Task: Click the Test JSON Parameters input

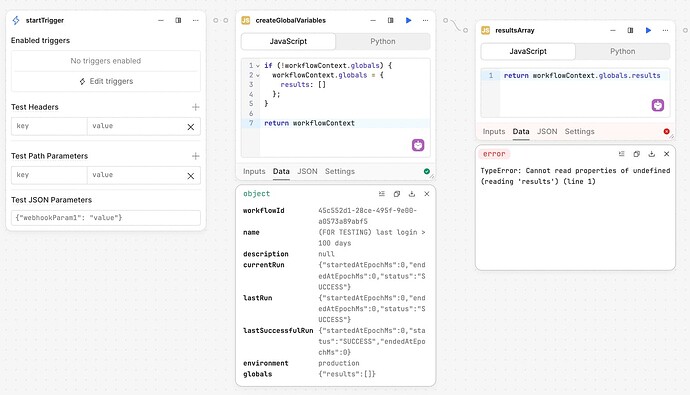Action: point(106,218)
